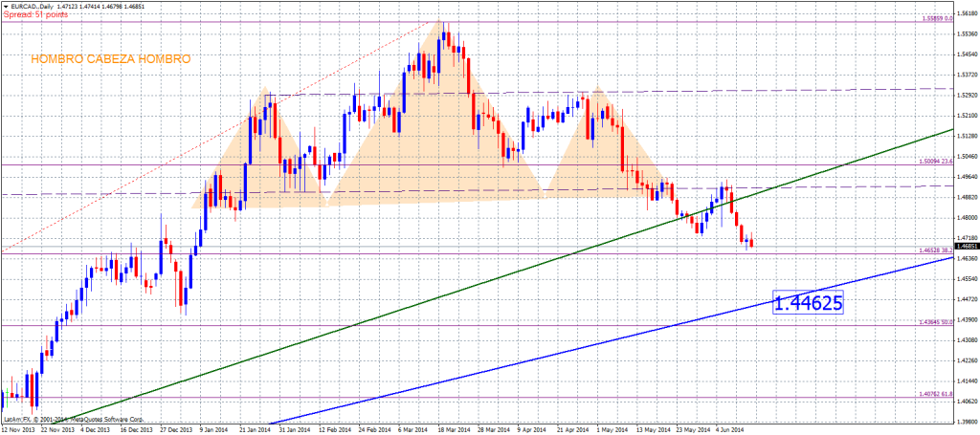980x435 pixels.
Task: Select the 1.55859 0.0 Fibonacci level label
Action: [938, 18]
